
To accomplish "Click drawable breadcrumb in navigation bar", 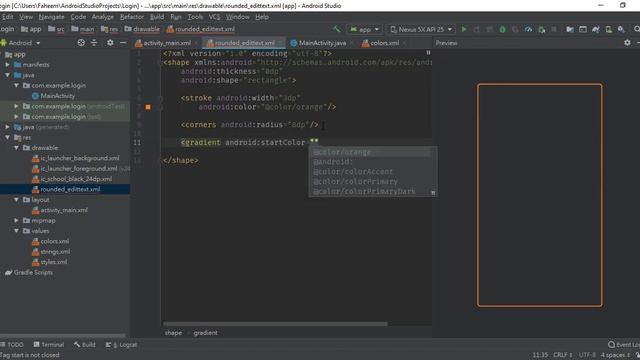I will 142,29.
